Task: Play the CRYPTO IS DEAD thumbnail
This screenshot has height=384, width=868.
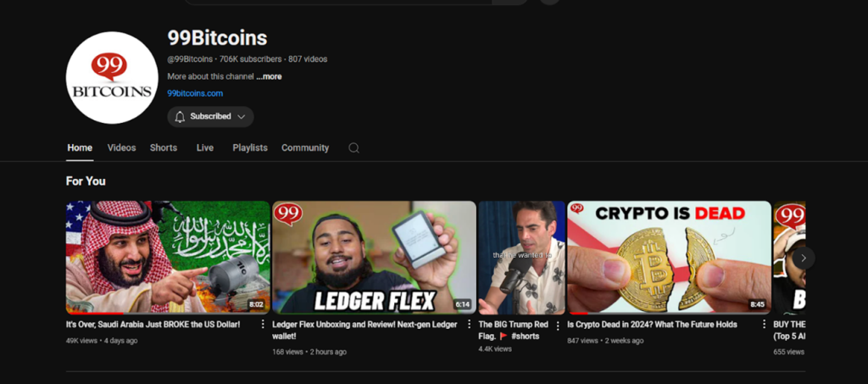Action: coord(669,258)
